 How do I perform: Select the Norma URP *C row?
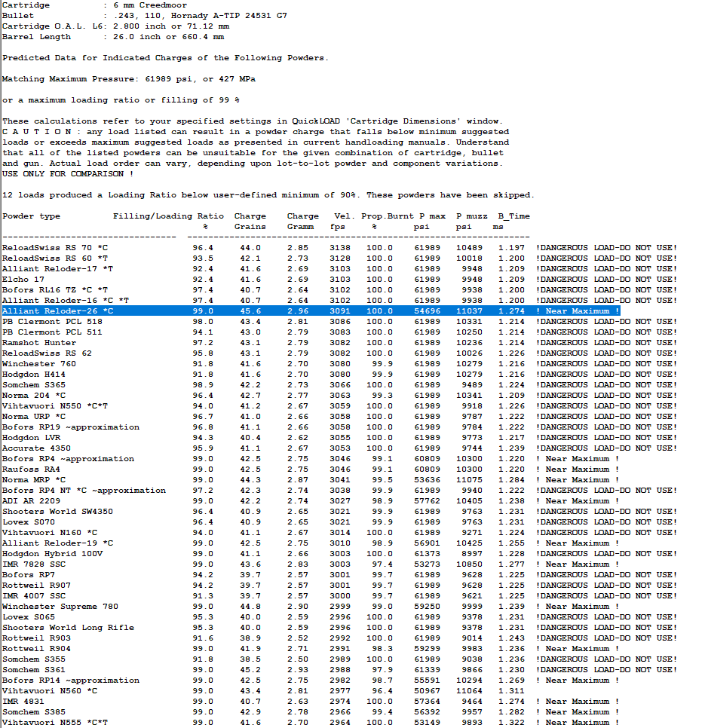(x=339, y=417)
